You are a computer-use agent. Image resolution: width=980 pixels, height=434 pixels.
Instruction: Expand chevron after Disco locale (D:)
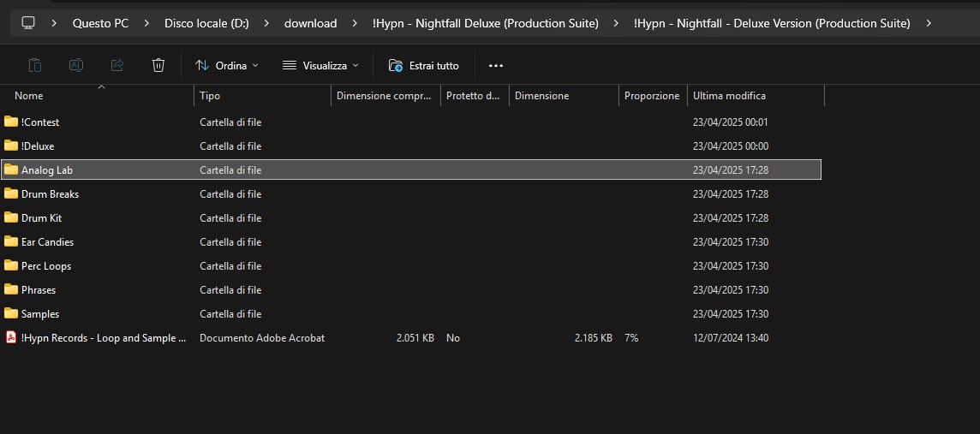pos(266,24)
